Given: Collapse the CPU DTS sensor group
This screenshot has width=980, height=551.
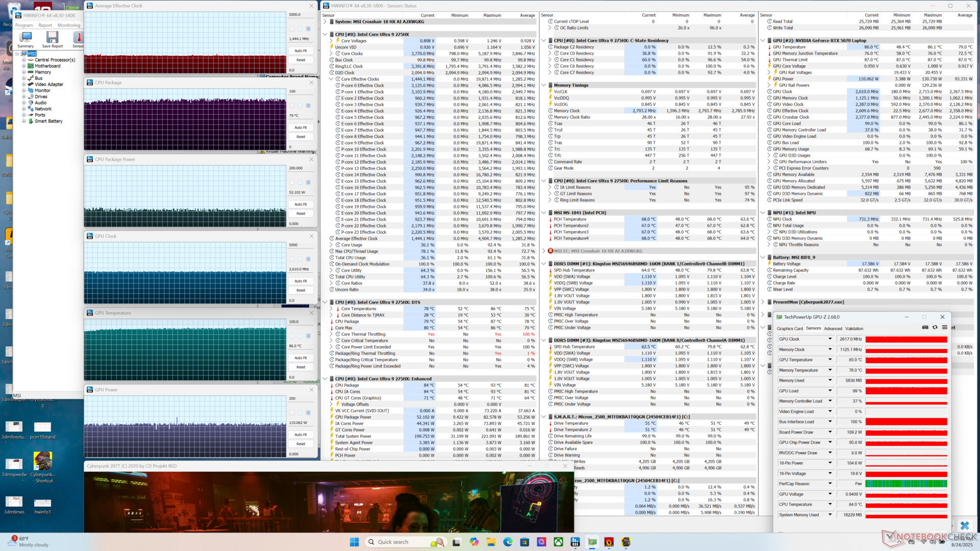Looking at the screenshot, I should (325, 302).
